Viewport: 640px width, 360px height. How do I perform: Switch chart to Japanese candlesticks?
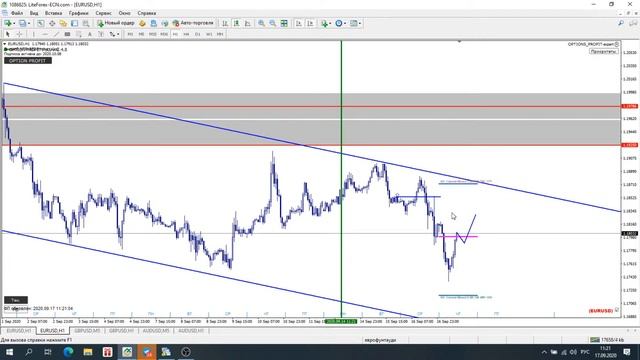236,23
